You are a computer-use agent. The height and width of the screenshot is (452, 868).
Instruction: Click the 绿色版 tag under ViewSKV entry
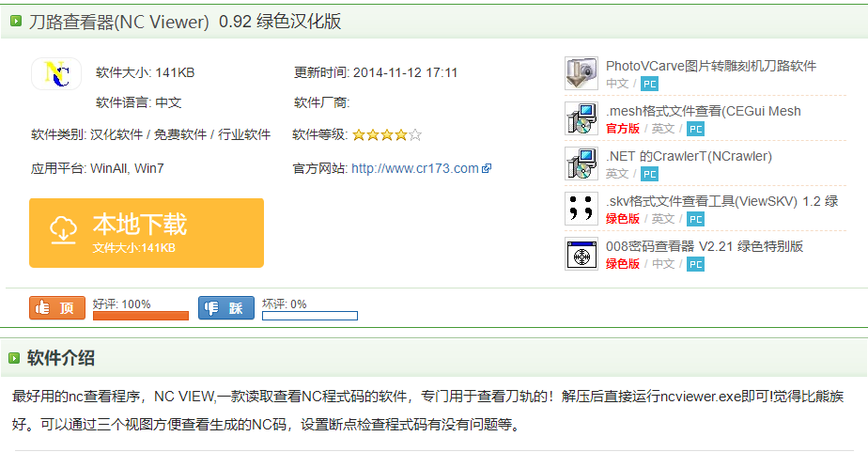[x=623, y=219]
